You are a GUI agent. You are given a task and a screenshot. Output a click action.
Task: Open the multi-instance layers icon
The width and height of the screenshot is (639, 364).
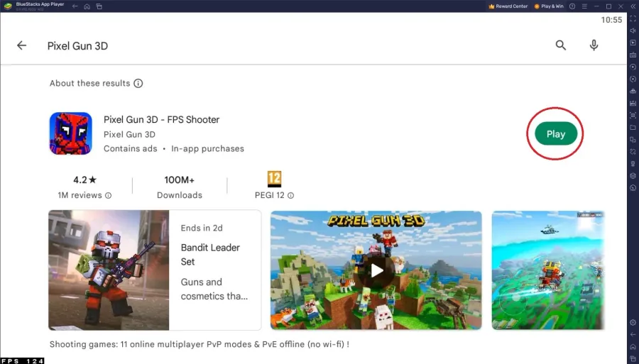633,176
